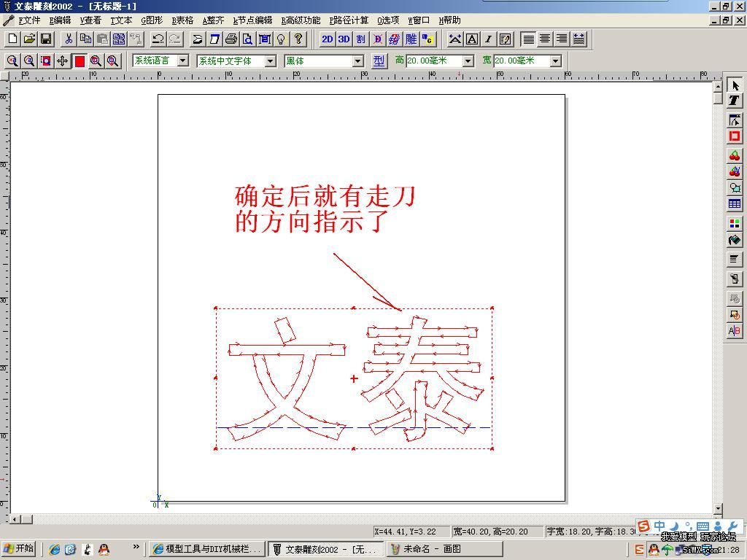
Task: Click the 雕 engraving output icon
Action: pyautogui.click(x=411, y=39)
